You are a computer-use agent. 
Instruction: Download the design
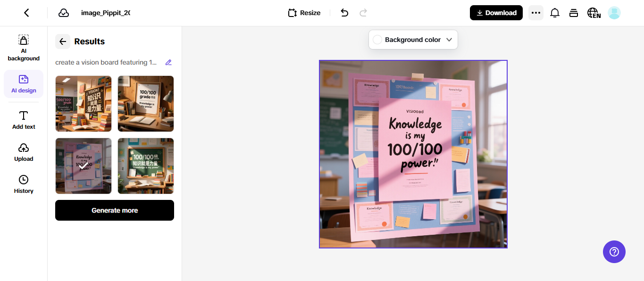point(496,13)
